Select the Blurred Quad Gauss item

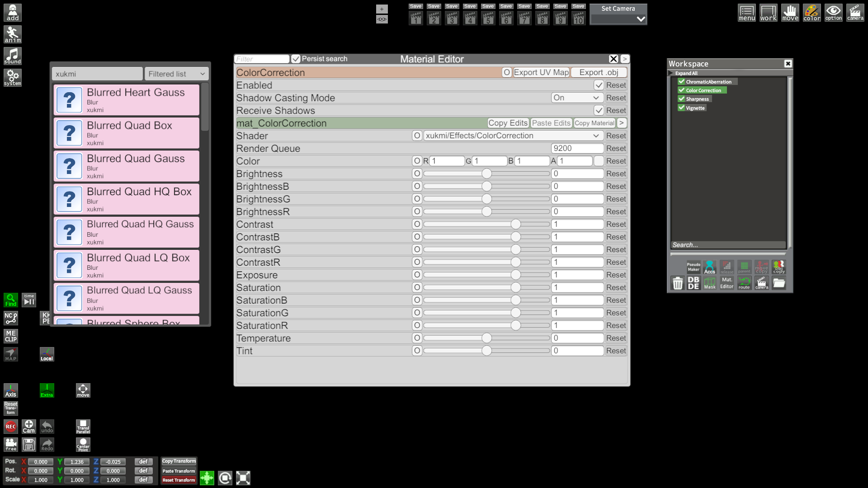click(x=127, y=166)
